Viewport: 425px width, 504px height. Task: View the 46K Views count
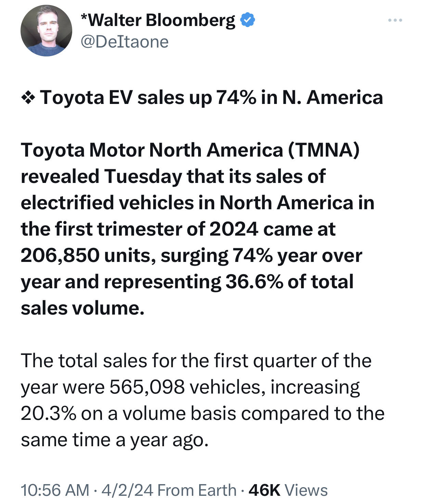pos(288,490)
